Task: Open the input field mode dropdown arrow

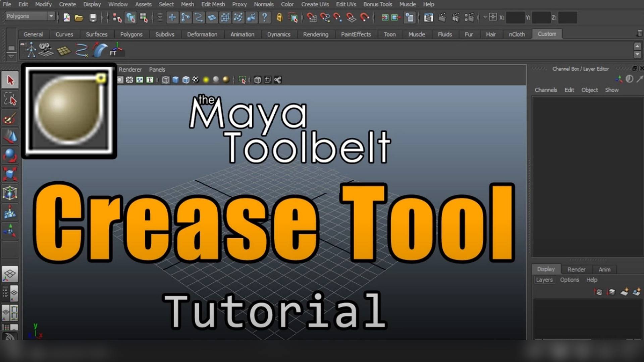Action: pos(485,17)
